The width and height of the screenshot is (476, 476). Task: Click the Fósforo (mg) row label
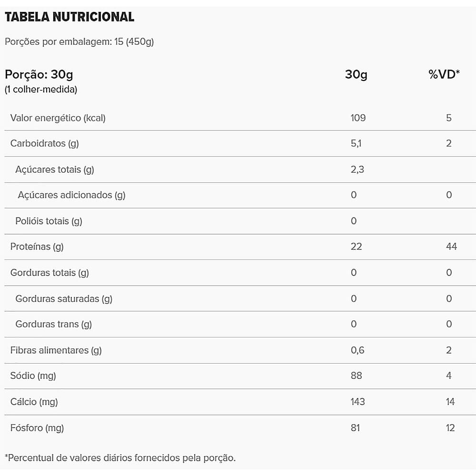pyautogui.click(x=37, y=428)
